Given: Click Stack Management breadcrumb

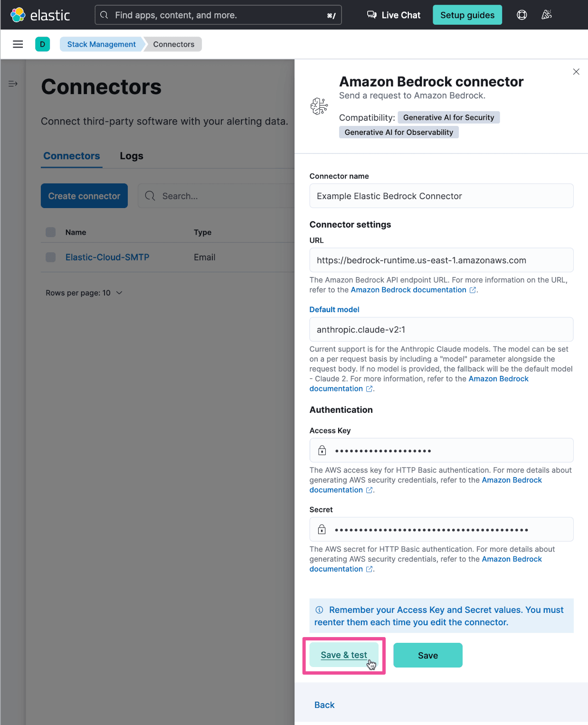Looking at the screenshot, I should [x=101, y=44].
